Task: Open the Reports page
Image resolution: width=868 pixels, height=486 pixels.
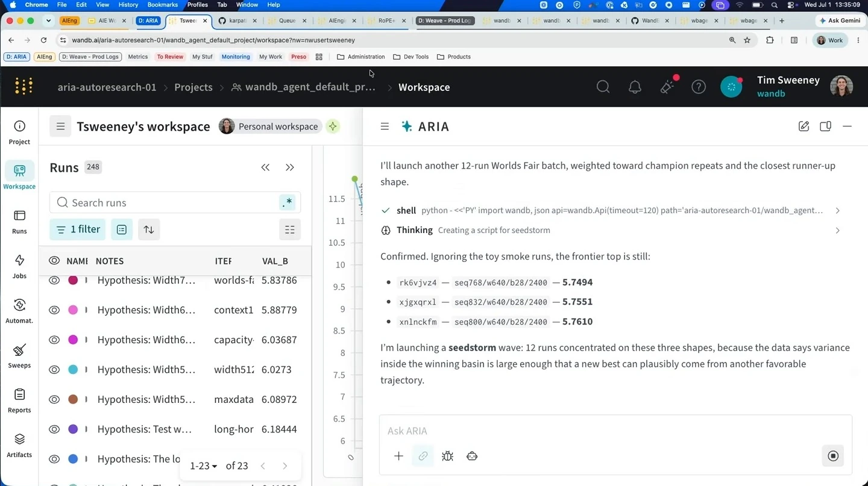Action: point(19,400)
